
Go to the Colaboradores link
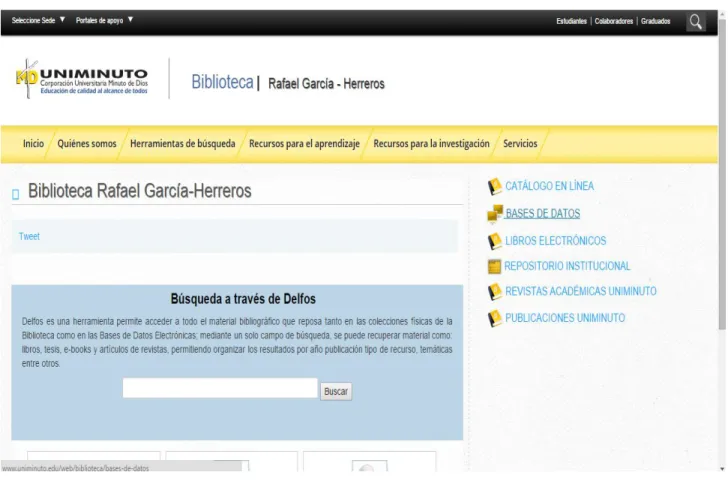pos(614,21)
